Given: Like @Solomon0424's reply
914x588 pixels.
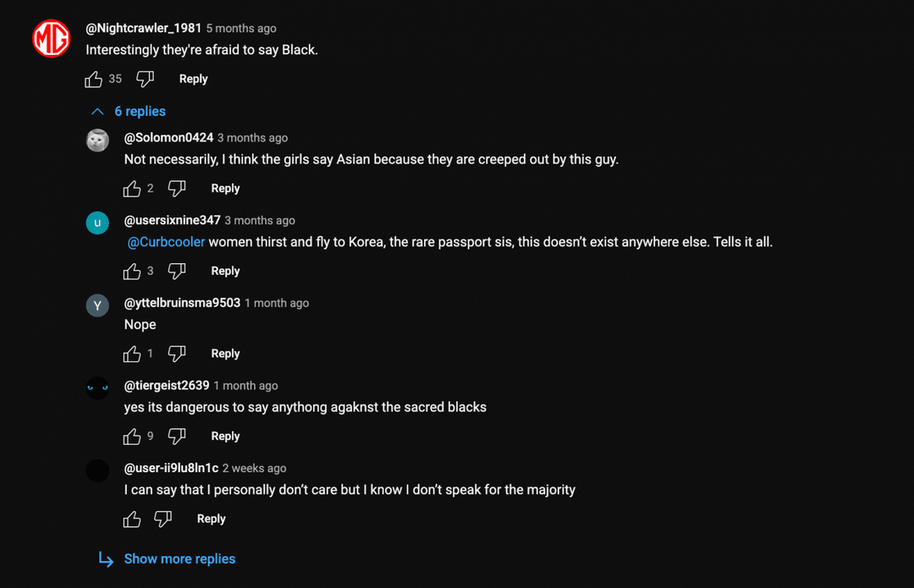Looking at the screenshot, I should click(132, 188).
